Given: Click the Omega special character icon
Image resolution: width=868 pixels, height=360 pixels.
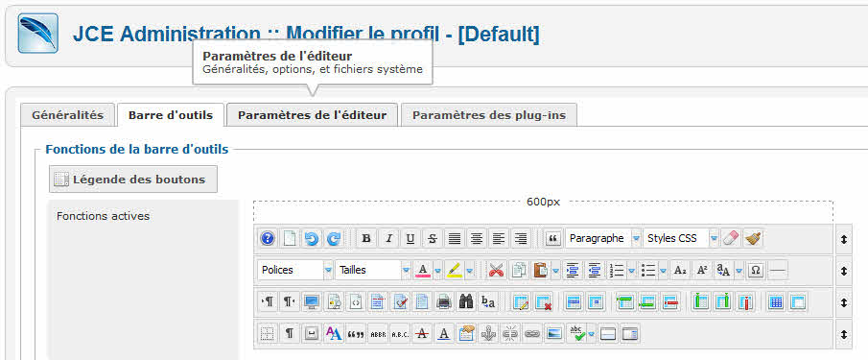Looking at the screenshot, I should (x=756, y=271).
